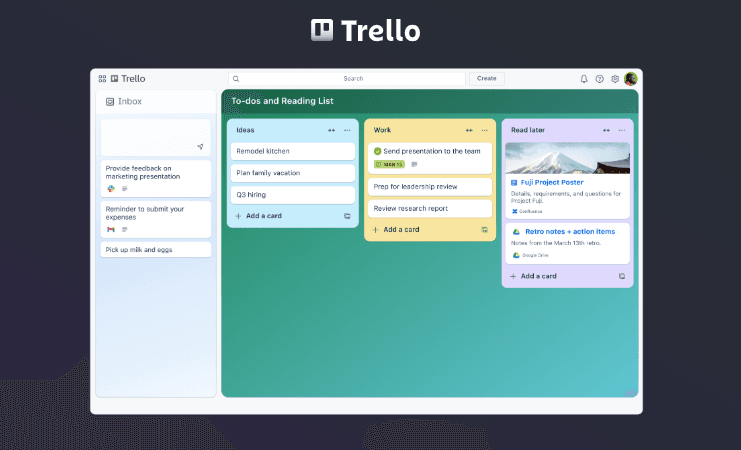Open the Remodel kitchen card
Viewport: 741px width, 450px height.
click(x=293, y=151)
